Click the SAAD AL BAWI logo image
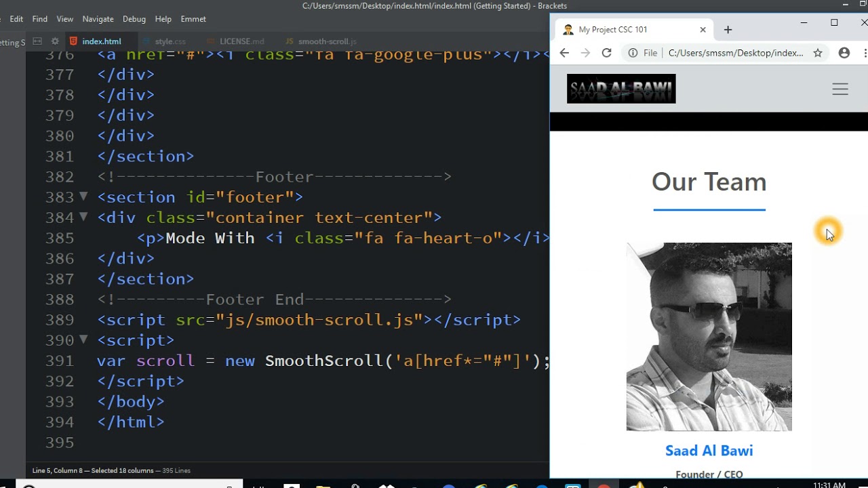Image resolution: width=868 pixels, height=488 pixels. click(x=621, y=89)
